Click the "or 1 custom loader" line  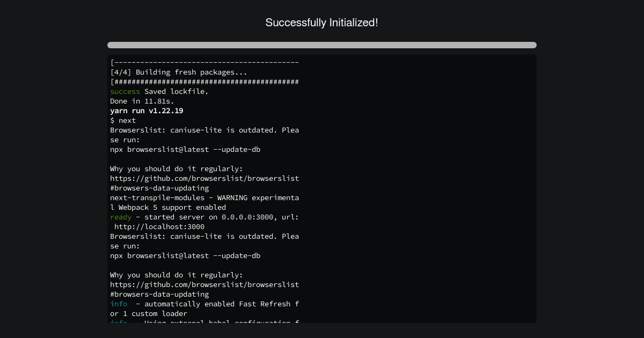149,313
